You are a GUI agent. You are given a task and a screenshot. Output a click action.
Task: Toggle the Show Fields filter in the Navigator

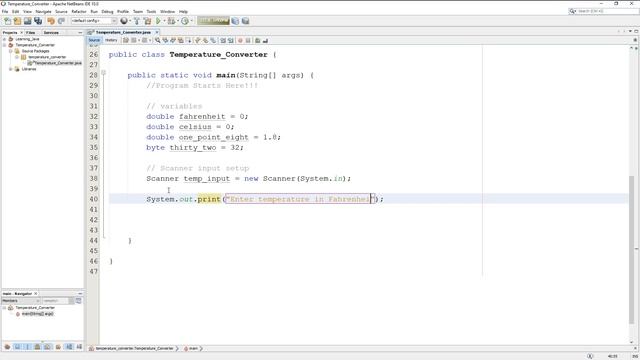[x=17, y=347]
